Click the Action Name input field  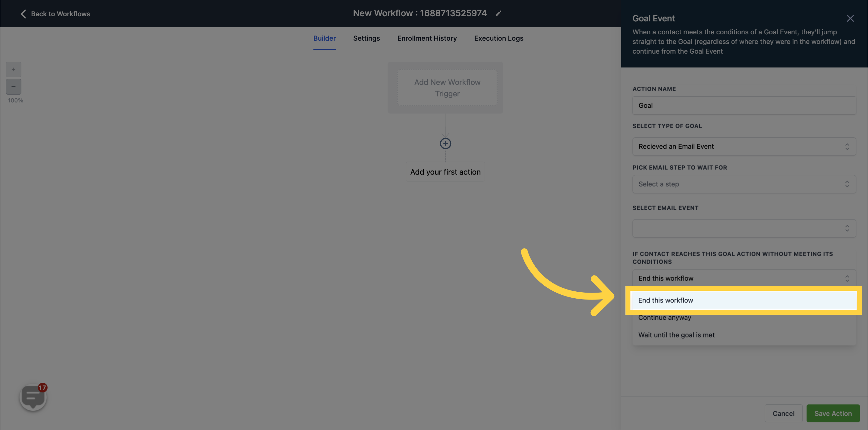[x=744, y=105]
